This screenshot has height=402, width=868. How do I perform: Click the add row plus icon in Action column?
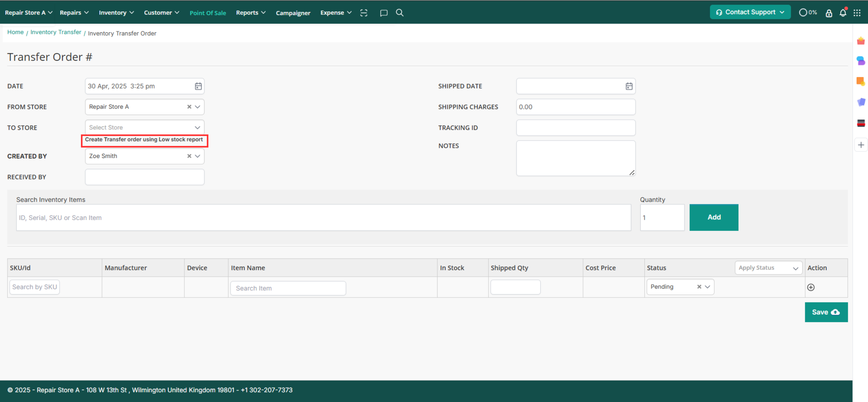[811, 288]
